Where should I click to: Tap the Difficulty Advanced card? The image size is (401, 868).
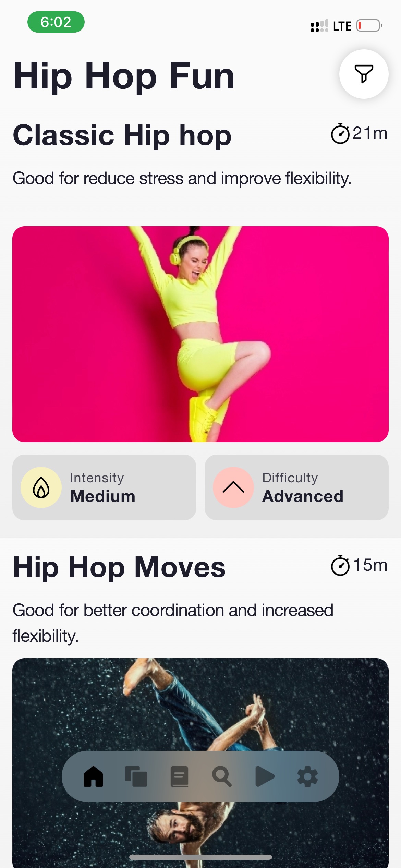(x=296, y=487)
